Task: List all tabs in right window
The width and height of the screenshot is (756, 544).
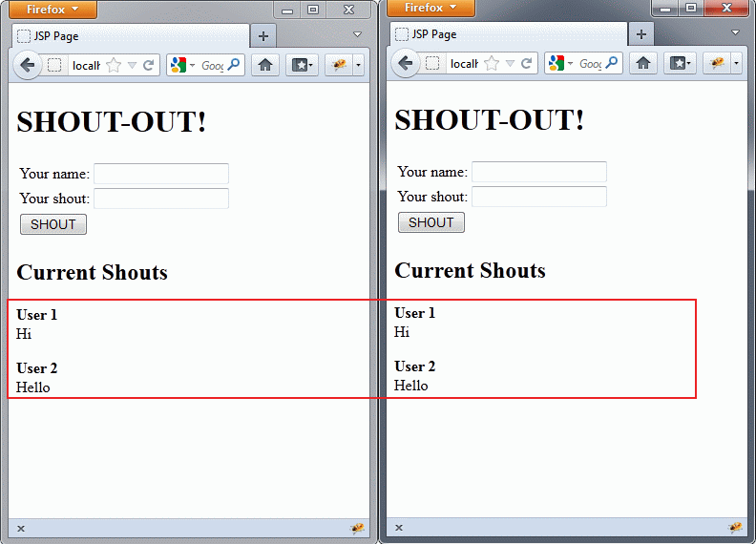Action: tap(735, 32)
